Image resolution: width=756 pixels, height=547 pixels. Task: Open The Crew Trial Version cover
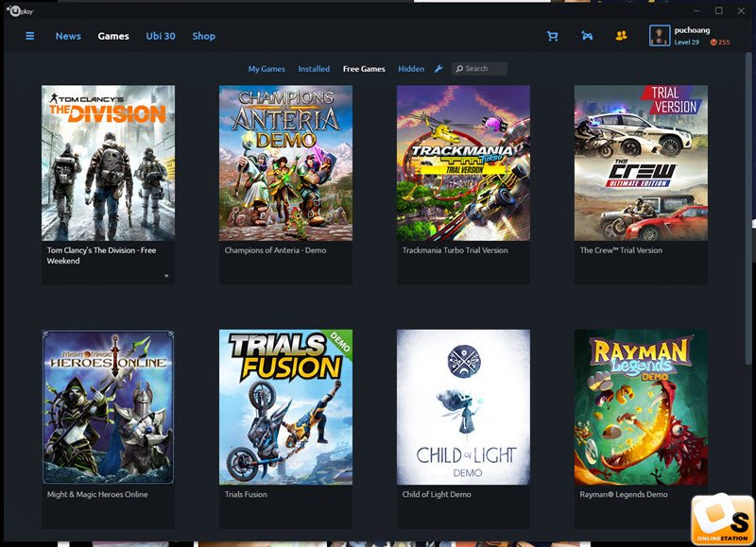click(x=642, y=162)
